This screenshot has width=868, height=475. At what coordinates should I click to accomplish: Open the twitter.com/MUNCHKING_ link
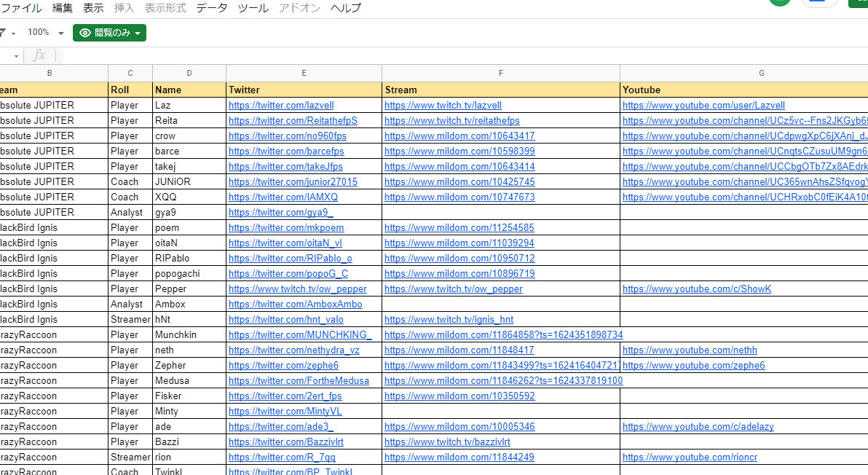(300, 335)
